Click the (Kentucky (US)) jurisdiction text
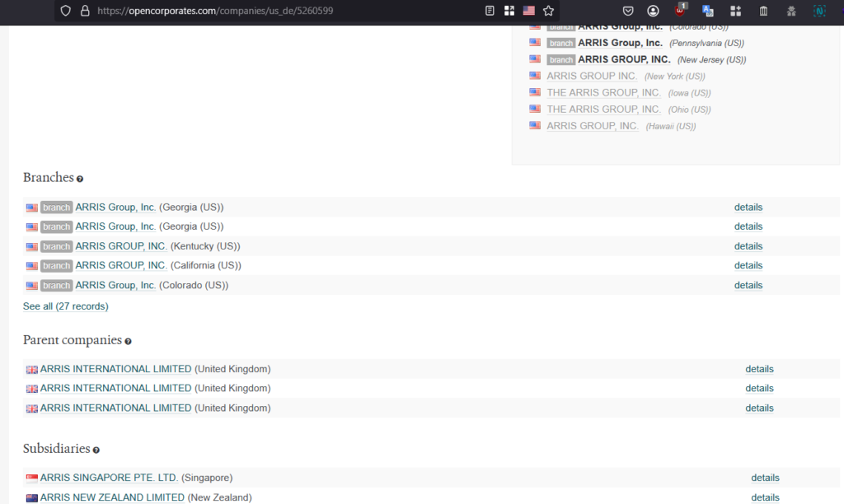 [205, 246]
